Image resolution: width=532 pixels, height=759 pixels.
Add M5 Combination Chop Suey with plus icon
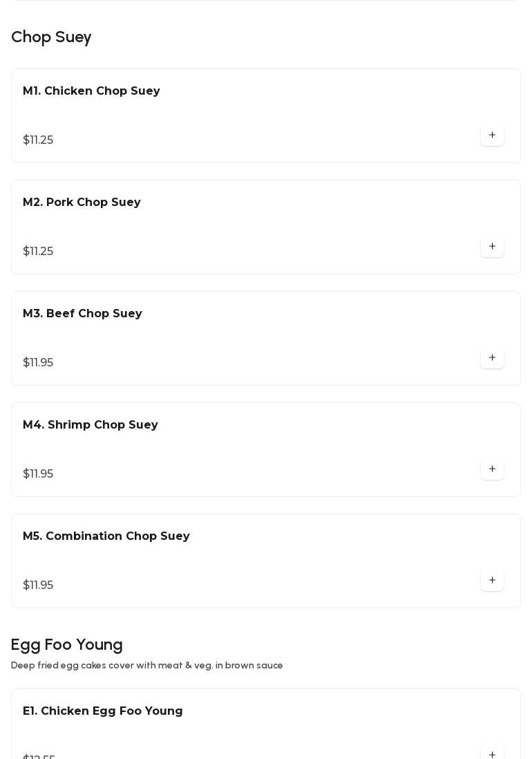click(492, 581)
